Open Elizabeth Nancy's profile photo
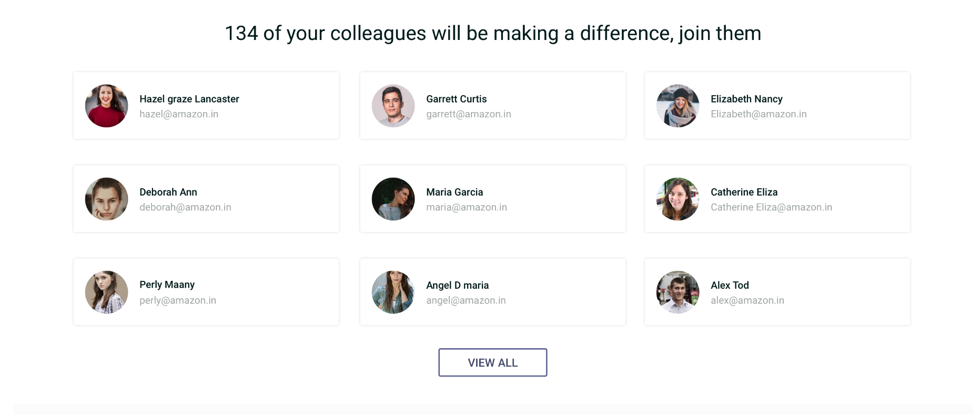Viewport: 980px width, 416px height. 678,106
